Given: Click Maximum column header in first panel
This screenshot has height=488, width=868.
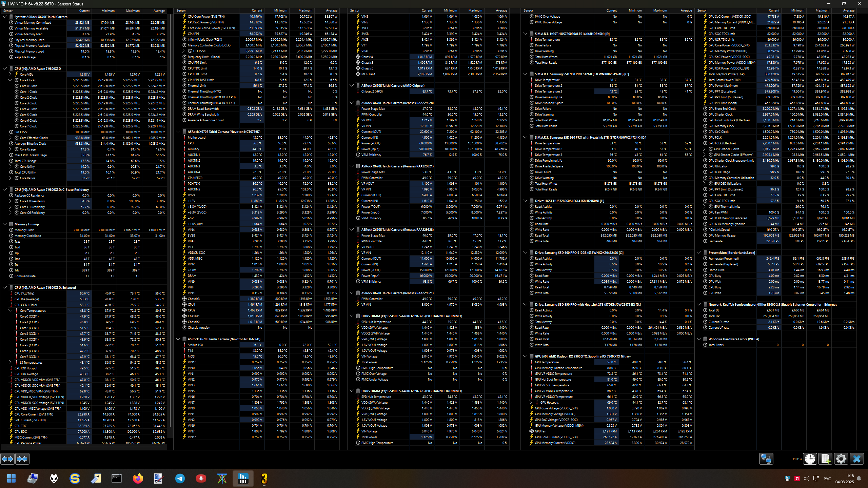Looking at the screenshot, I should (133, 11).
